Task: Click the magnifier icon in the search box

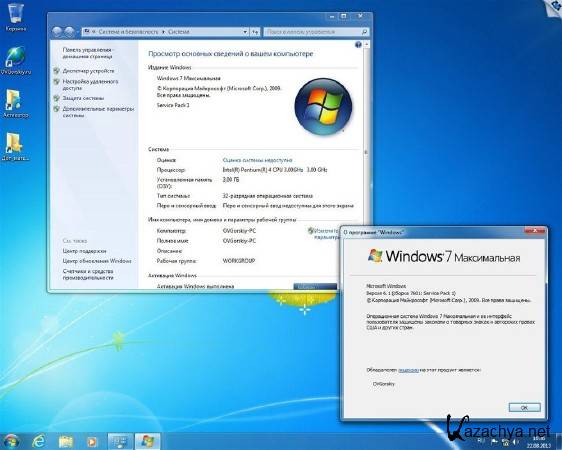Action: tap(364, 32)
